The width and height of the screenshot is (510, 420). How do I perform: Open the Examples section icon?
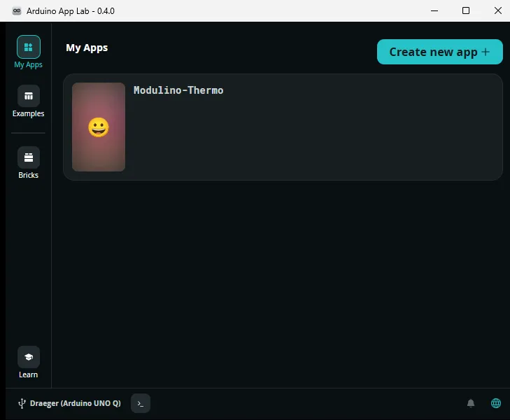(29, 96)
